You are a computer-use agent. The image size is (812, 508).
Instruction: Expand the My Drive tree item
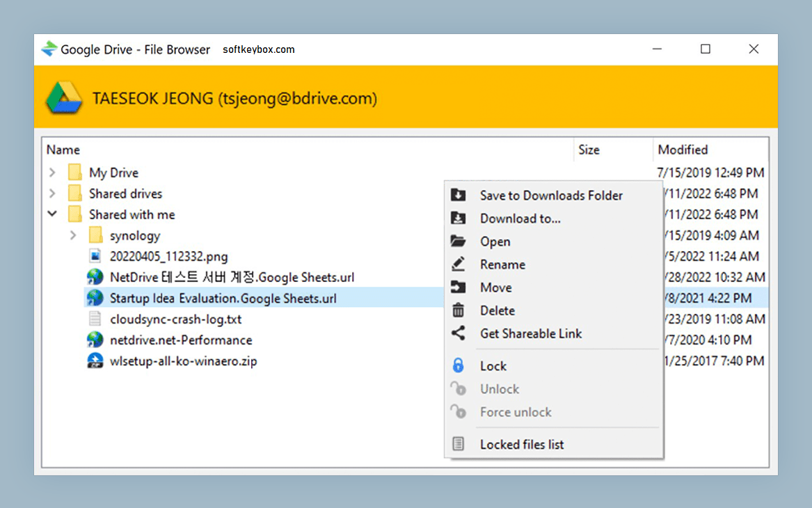click(52, 172)
